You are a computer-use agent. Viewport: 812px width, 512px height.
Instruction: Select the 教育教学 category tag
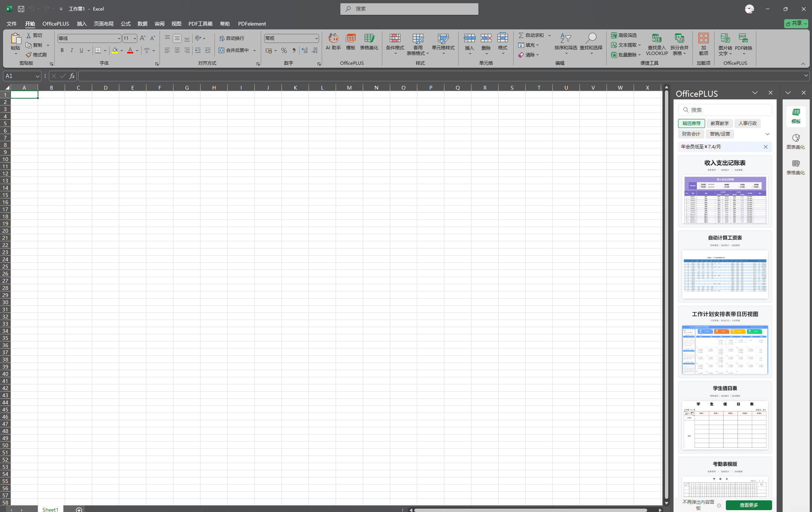(720, 123)
